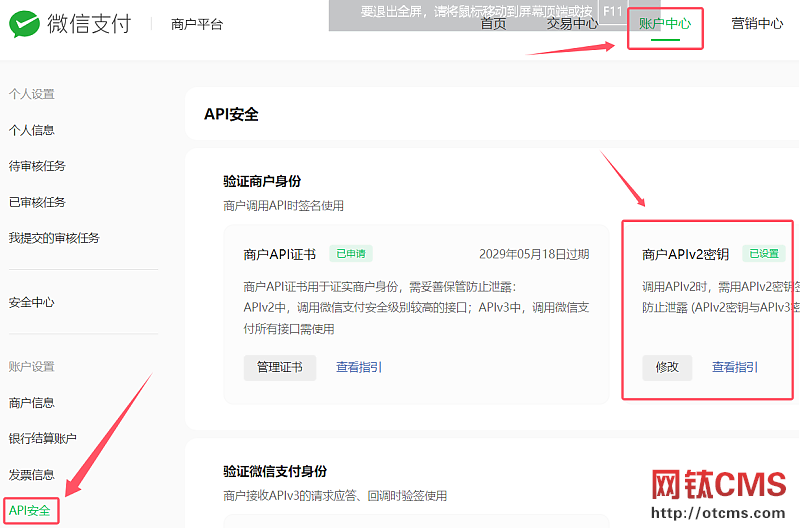Go to 安全中心 in sidebar
Image resolution: width=800 pixels, height=529 pixels.
[32, 302]
